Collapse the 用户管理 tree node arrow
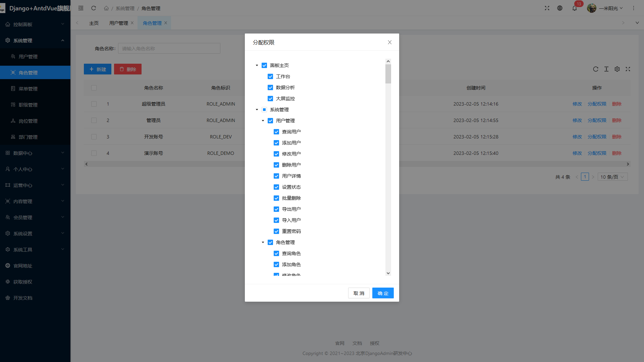The height and width of the screenshot is (362, 644). (x=263, y=121)
